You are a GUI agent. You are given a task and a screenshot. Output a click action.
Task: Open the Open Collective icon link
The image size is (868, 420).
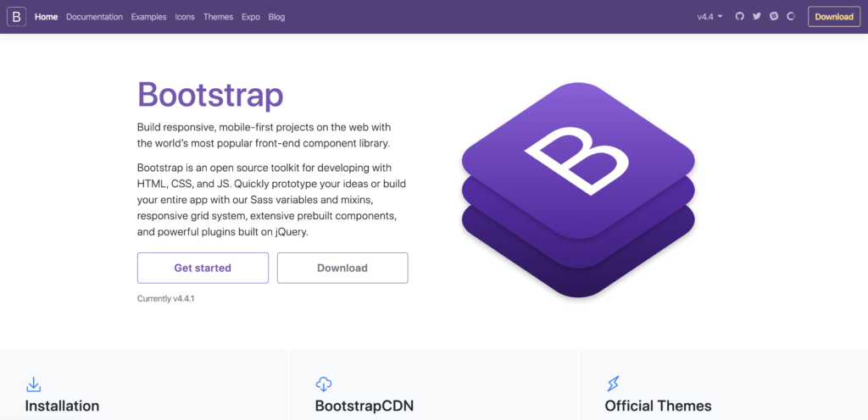click(791, 17)
